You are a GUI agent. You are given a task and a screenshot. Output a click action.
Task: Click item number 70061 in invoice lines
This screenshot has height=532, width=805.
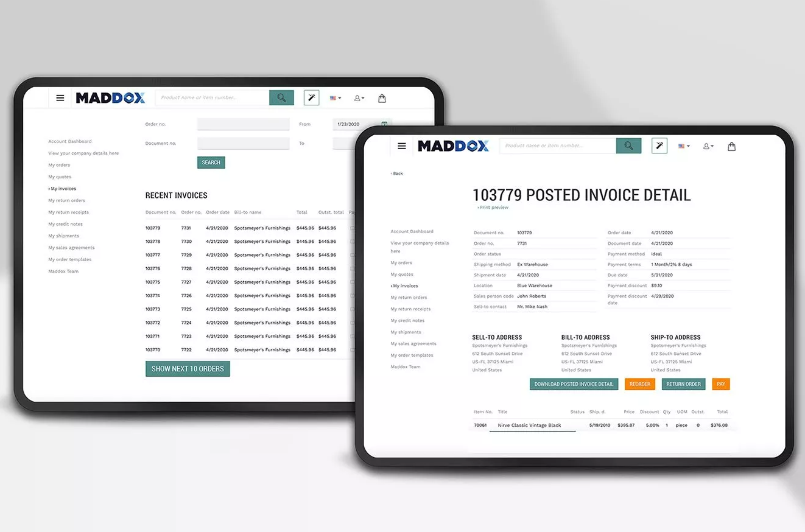tap(480, 425)
